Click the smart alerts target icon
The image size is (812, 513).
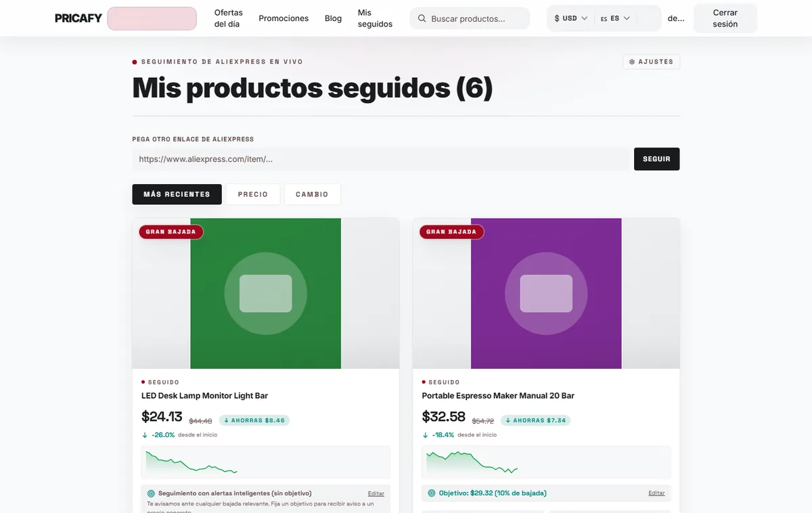[x=151, y=493]
